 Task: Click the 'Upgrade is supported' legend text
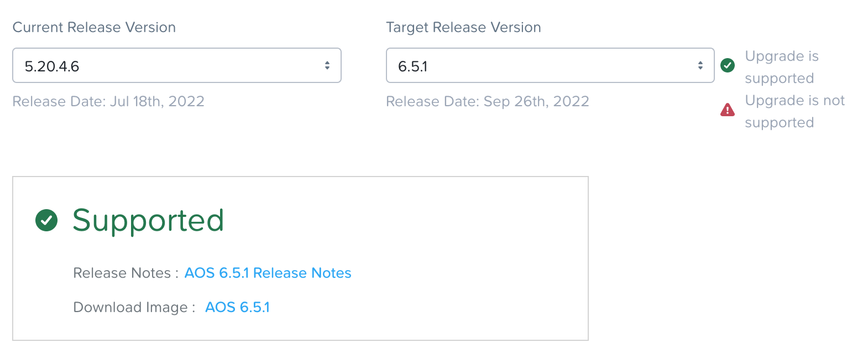point(782,67)
